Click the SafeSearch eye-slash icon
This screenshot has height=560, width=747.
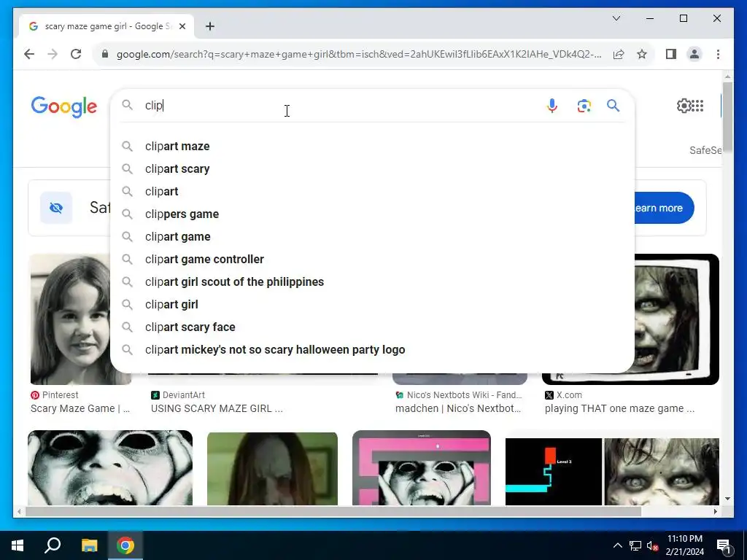(x=56, y=208)
